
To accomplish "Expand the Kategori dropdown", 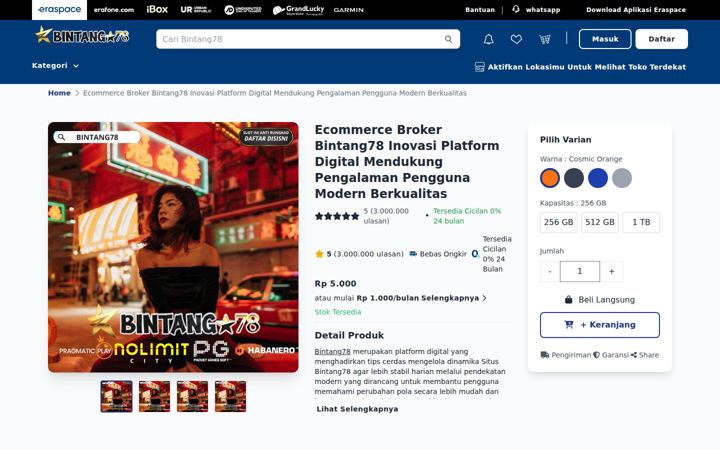I will click(55, 66).
